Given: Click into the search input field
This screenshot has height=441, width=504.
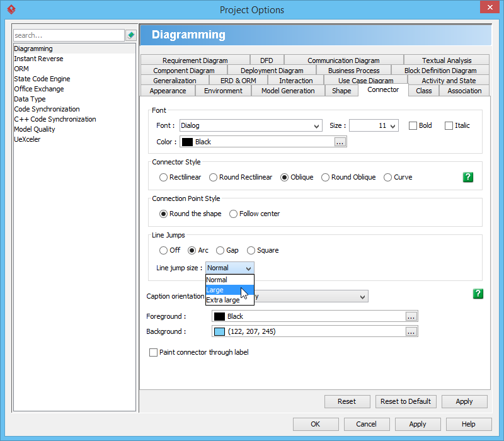Looking at the screenshot, I should tap(69, 35).
